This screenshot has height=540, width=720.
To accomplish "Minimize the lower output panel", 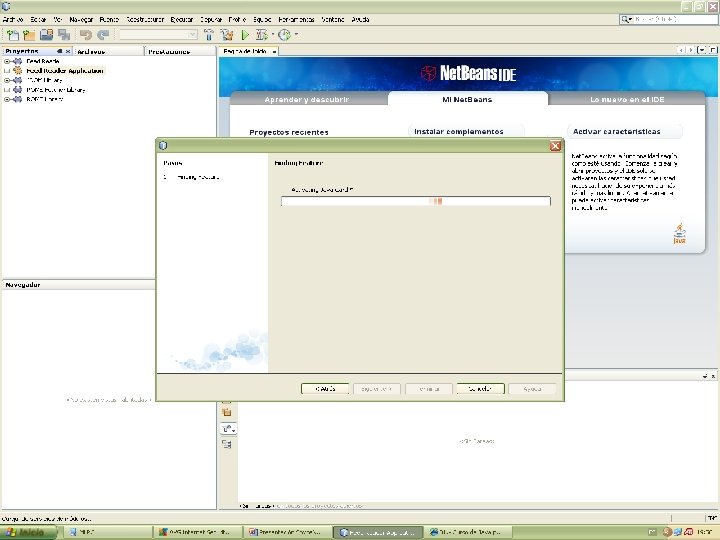I will pos(705,376).
